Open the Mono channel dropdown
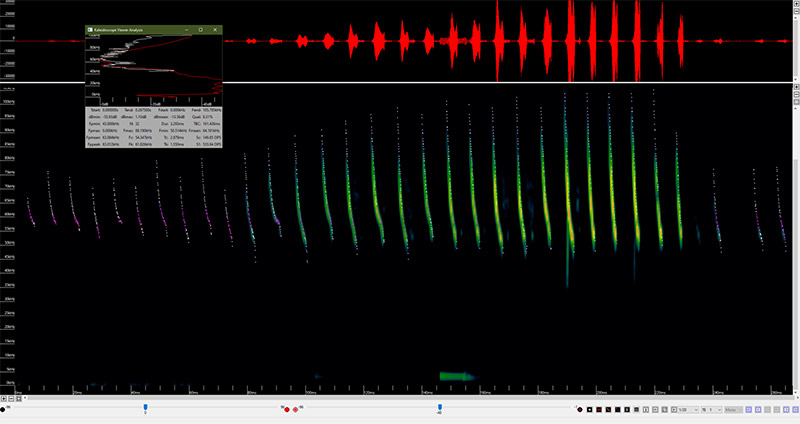 [733, 410]
